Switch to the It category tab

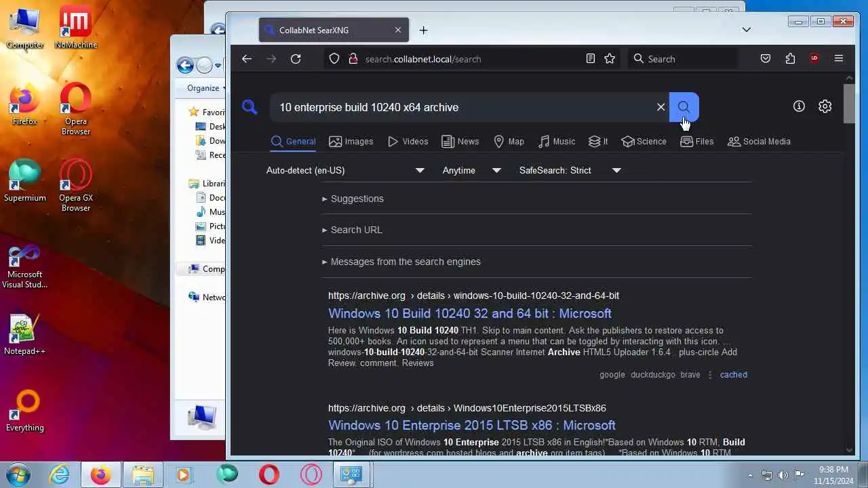[x=598, y=142]
